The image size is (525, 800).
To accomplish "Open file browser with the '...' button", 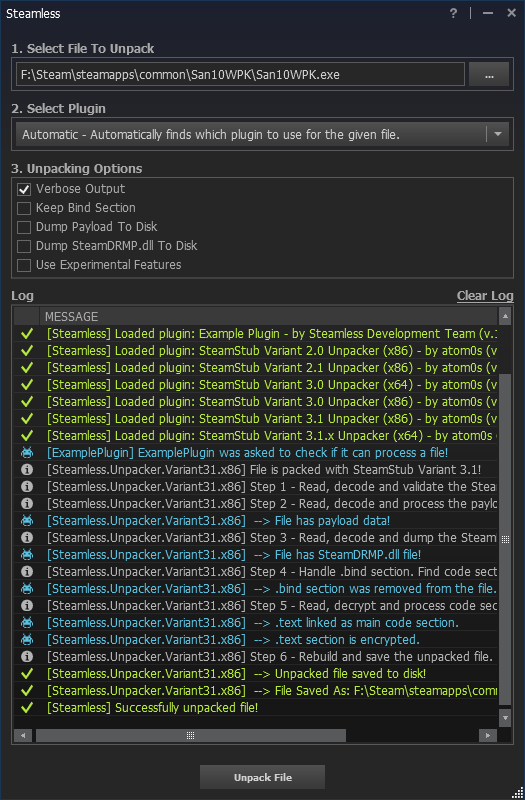I will pos(489,75).
